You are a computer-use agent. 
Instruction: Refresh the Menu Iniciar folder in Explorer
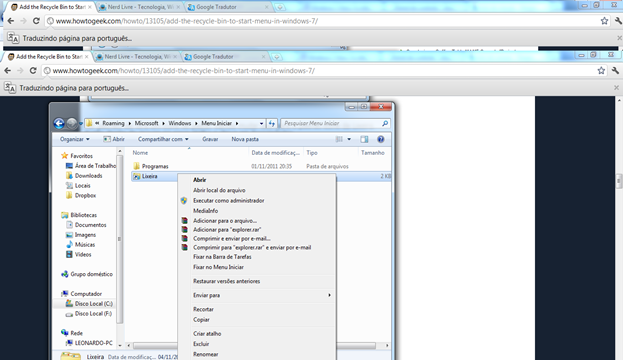[272, 123]
